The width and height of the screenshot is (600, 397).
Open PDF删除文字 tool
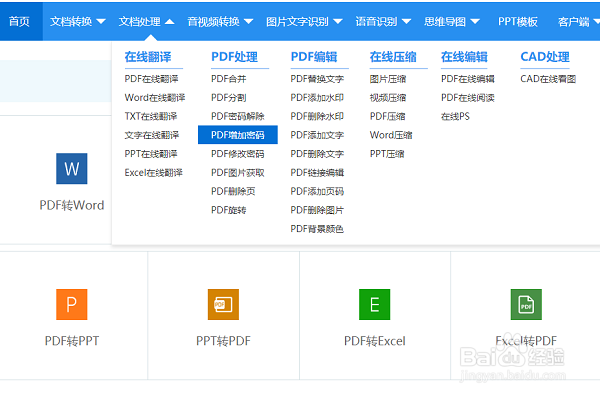(317, 154)
